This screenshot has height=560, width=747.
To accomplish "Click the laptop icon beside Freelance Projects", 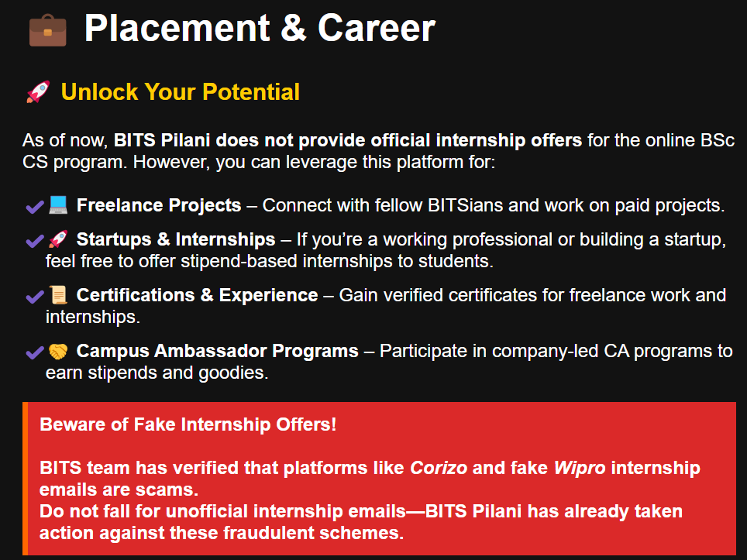I will 59,205.
